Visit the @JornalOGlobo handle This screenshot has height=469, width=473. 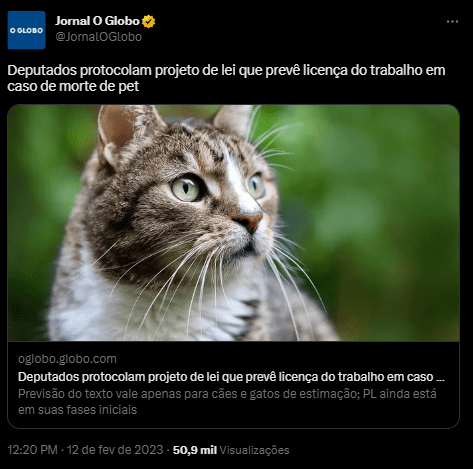click(x=99, y=36)
